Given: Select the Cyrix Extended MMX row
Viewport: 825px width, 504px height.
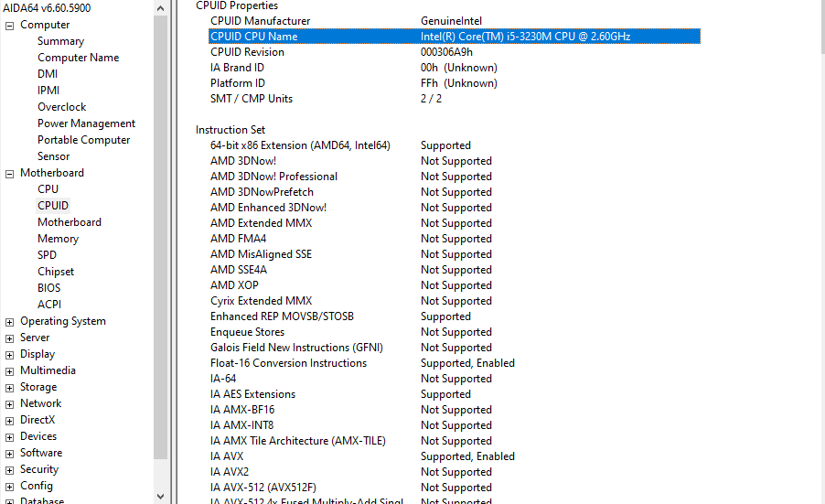Looking at the screenshot, I should coord(455,301).
